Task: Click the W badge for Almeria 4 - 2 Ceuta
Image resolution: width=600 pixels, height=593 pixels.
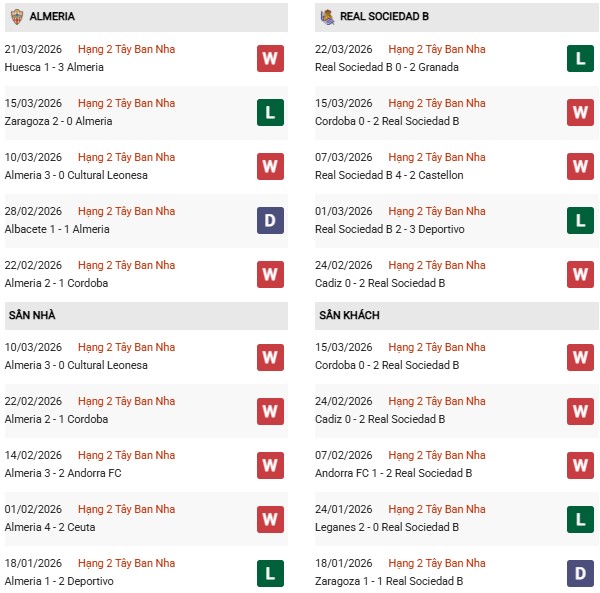Action: click(x=270, y=519)
